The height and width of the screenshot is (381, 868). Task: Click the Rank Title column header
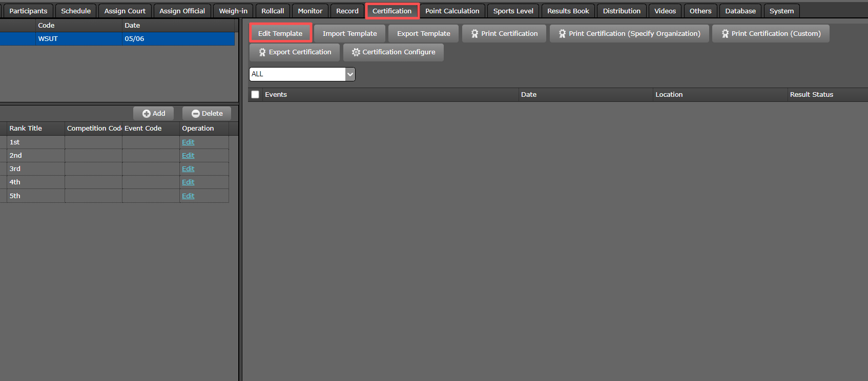[x=36, y=129]
